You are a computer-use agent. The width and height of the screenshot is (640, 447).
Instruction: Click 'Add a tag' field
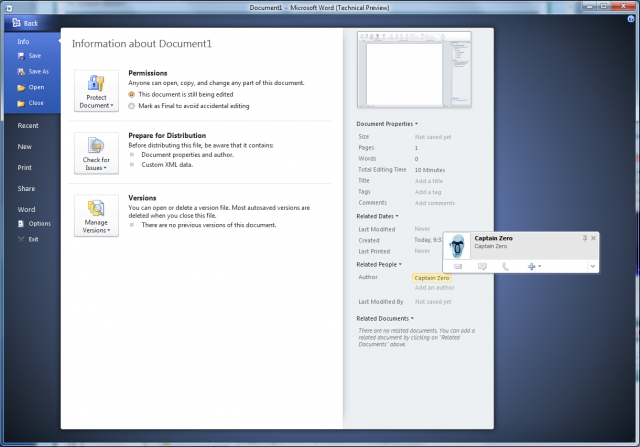click(x=428, y=192)
